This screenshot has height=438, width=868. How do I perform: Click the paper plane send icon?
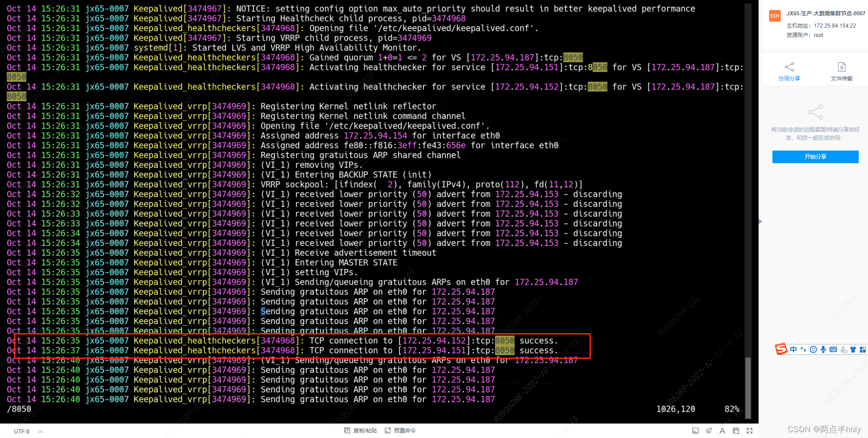click(x=709, y=431)
